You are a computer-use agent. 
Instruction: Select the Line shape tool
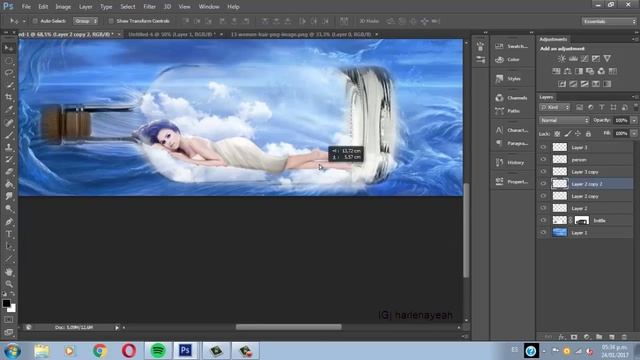9,258
